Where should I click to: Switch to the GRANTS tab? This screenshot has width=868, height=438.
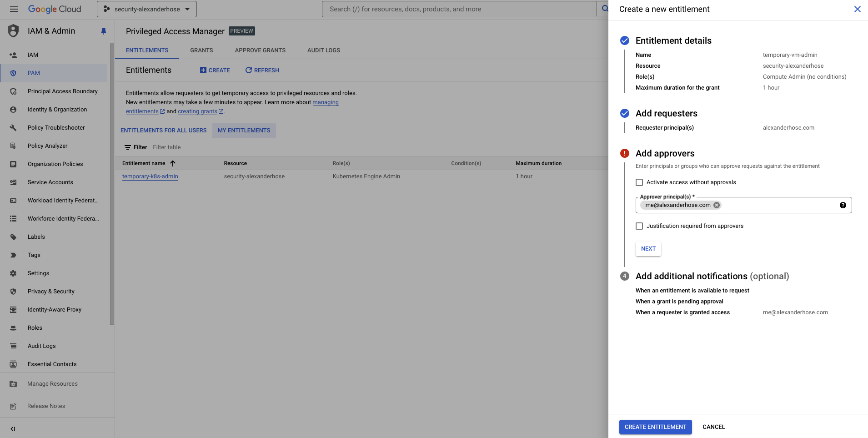tap(201, 50)
